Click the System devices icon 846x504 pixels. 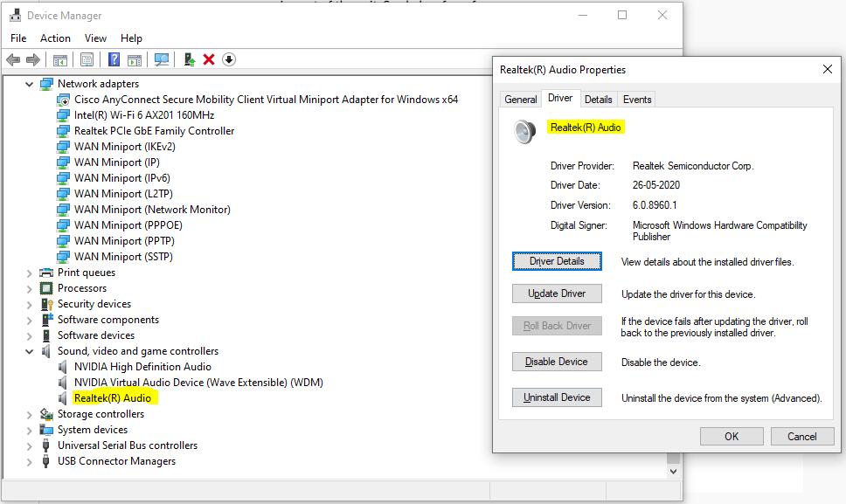[x=46, y=430]
